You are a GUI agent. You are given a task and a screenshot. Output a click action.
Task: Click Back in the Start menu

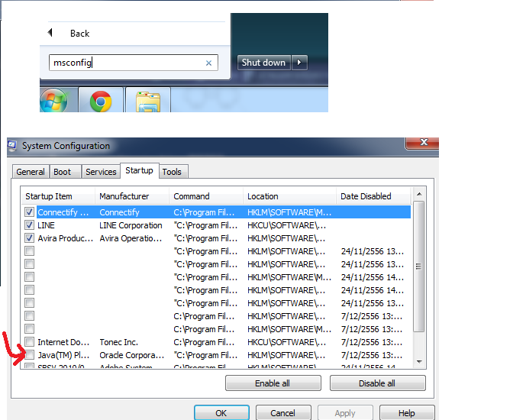pos(80,34)
